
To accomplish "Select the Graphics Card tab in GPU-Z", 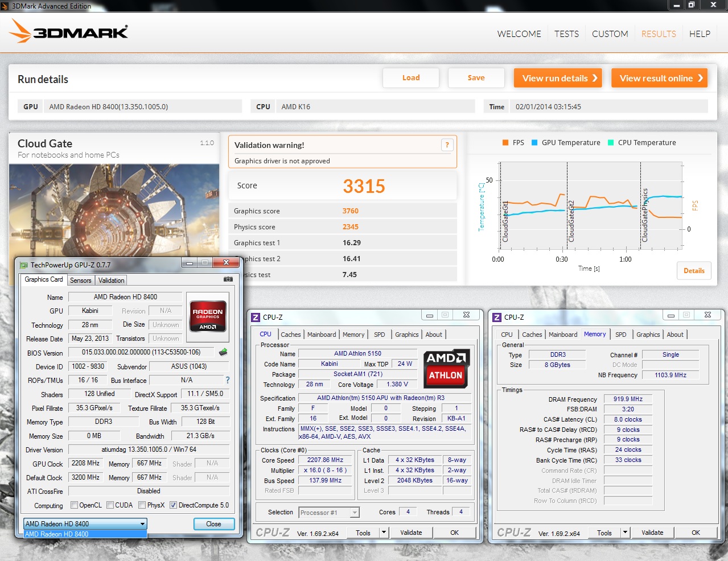I will click(x=43, y=279).
